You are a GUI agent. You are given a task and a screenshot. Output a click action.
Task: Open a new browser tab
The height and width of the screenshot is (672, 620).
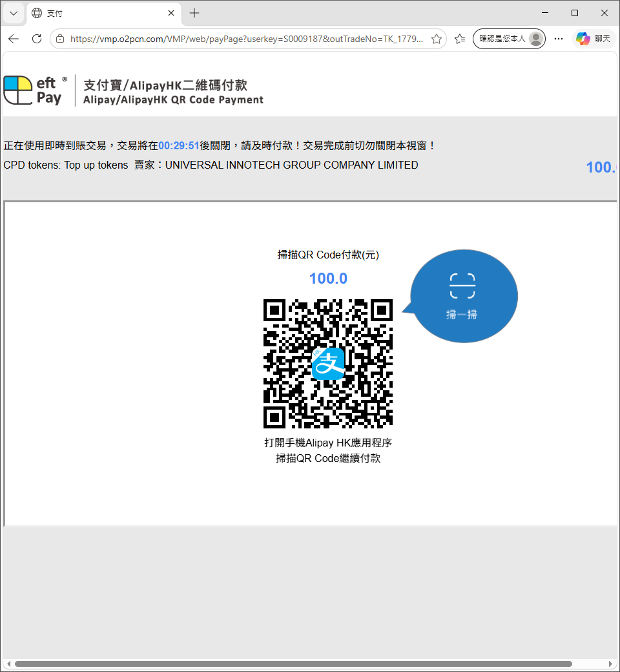pyautogui.click(x=194, y=14)
